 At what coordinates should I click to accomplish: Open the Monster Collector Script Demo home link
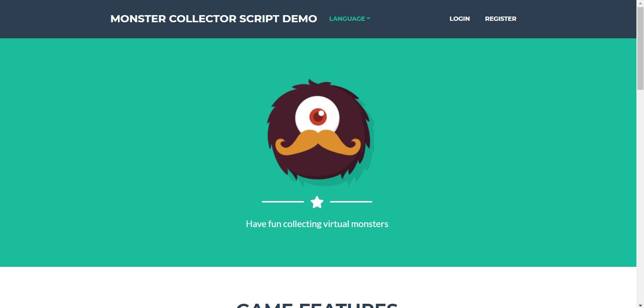point(214,19)
